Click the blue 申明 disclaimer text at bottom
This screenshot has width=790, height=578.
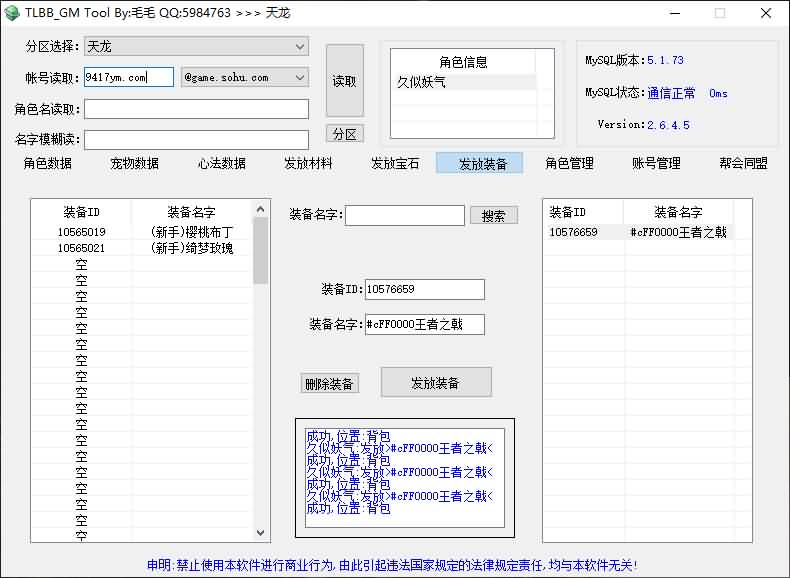tap(392, 565)
